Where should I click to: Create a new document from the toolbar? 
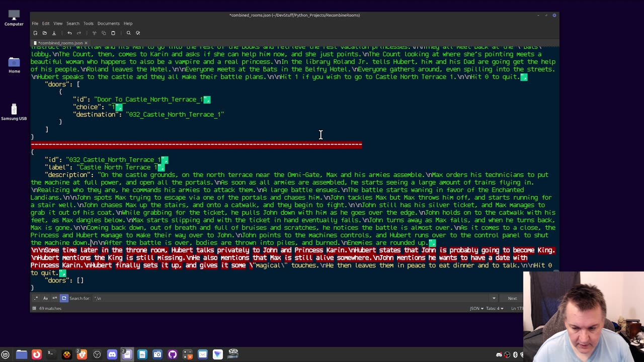pos(35,33)
